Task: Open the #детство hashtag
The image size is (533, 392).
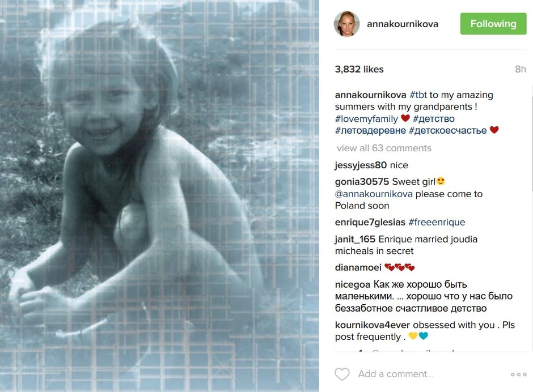Action: (x=433, y=118)
